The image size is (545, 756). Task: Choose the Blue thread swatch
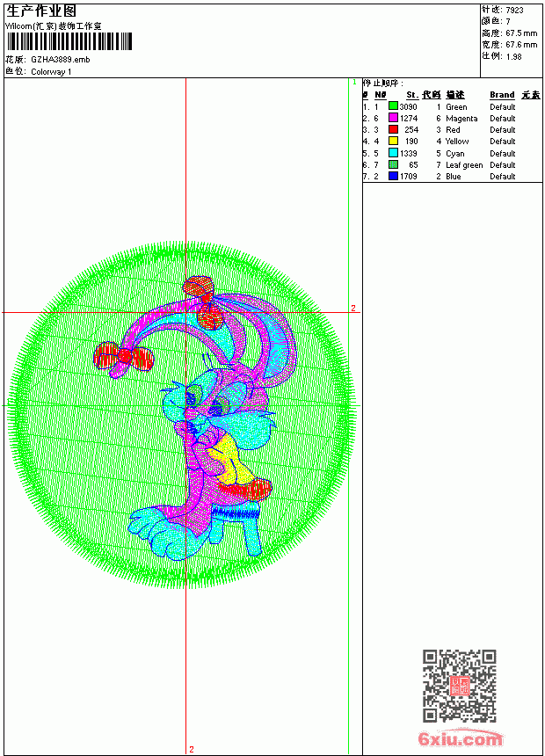(393, 176)
